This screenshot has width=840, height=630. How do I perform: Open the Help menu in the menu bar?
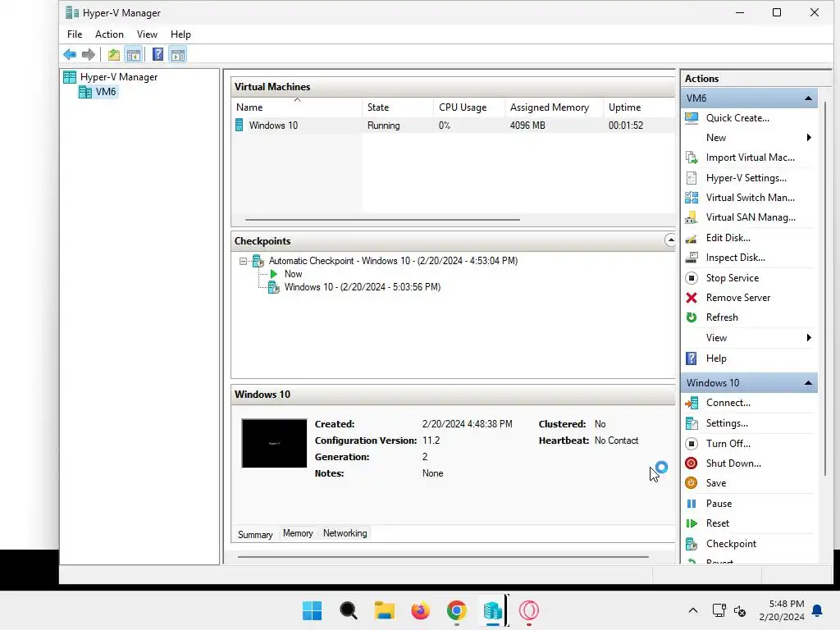click(x=180, y=34)
